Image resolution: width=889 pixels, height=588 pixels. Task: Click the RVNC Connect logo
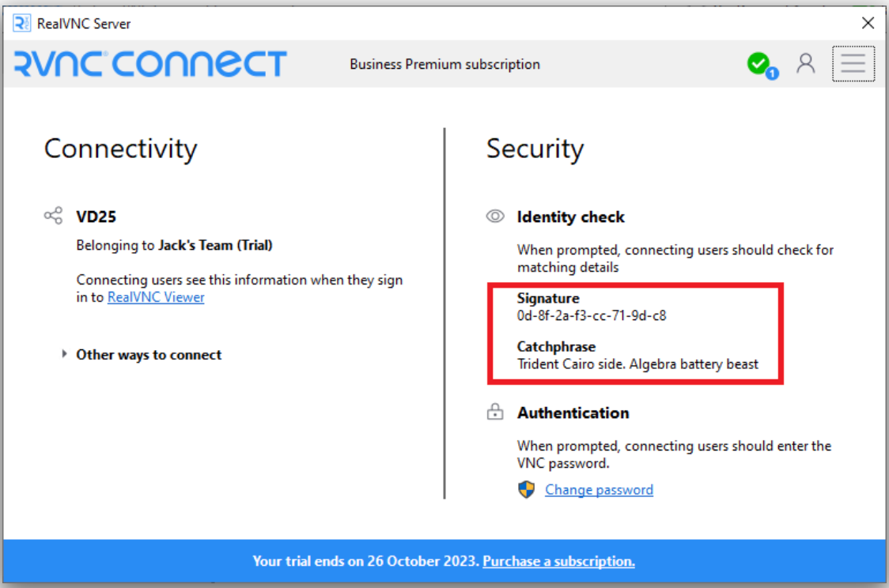point(150,63)
